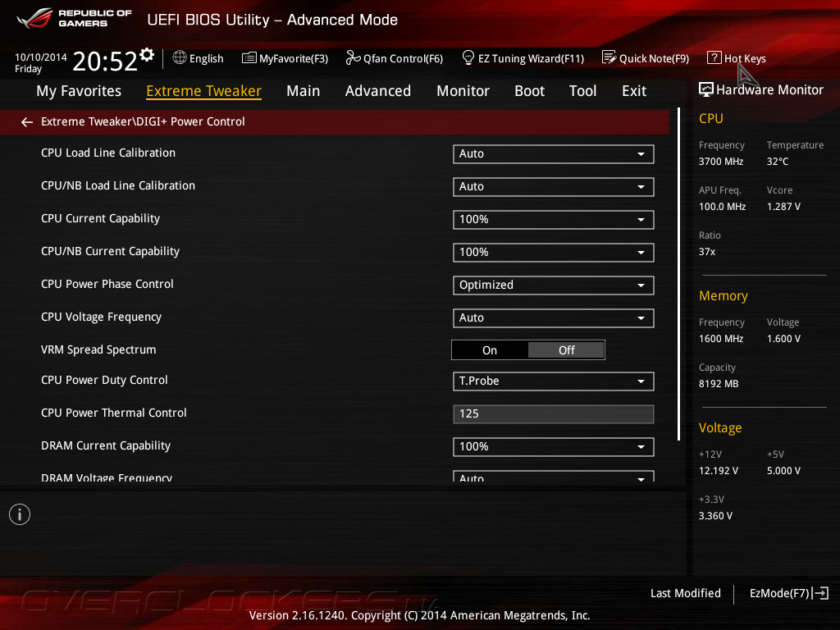
Task: Click the memory capacity value 8192 MB
Action: (x=719, y=384)
